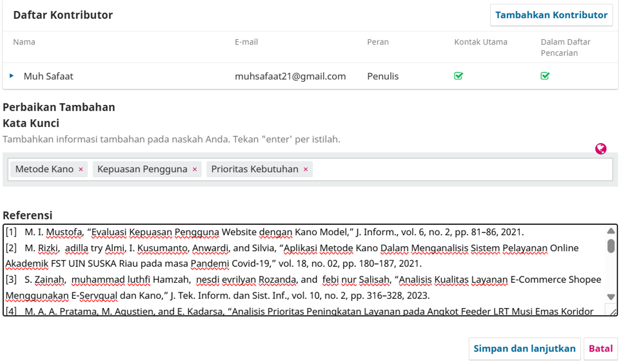Click the Kepuasan Pengguna tag text
The width and height of the screenshot is (623, 364).
[142, 169]
